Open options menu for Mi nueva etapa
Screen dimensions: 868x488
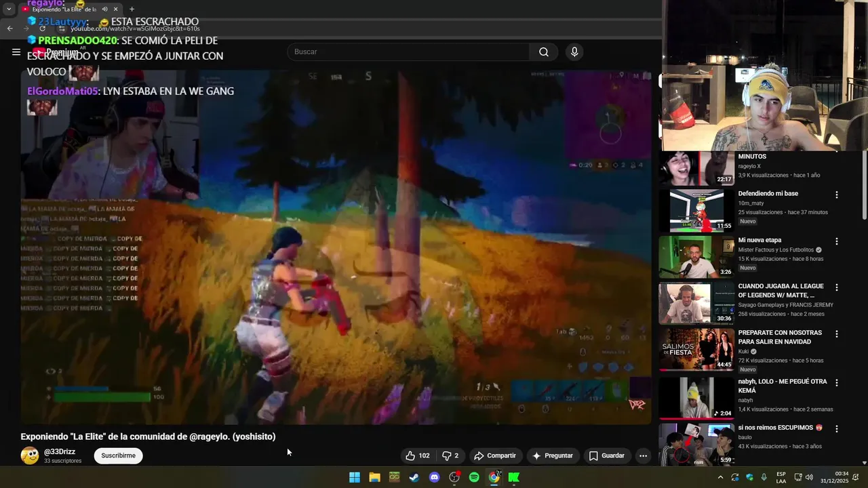pos(837,241)
